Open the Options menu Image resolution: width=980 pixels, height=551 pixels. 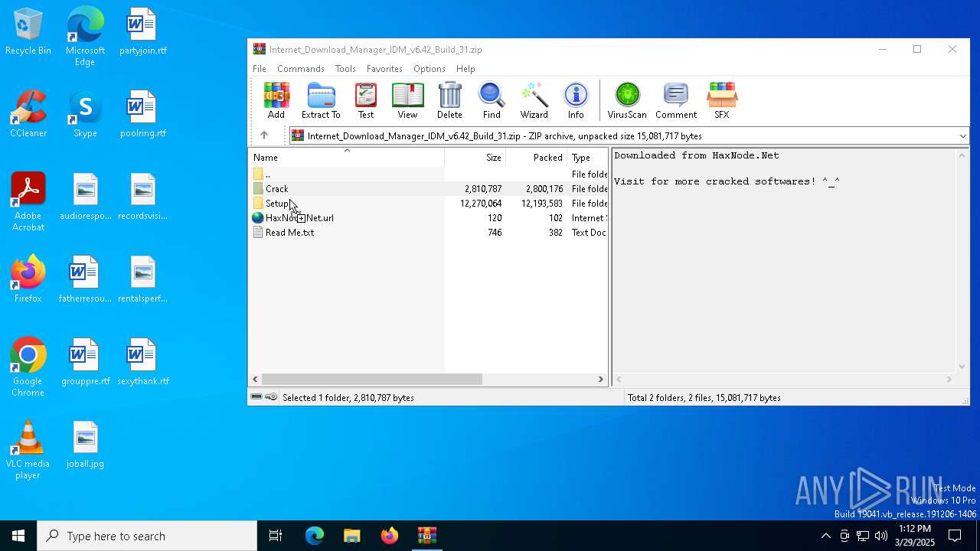pyautogui.click(x=430, y=69)
